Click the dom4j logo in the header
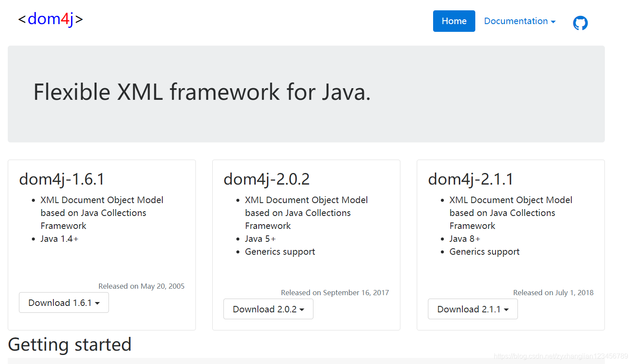The height and width of the screenshot is (364, 632). click(50, 19)
